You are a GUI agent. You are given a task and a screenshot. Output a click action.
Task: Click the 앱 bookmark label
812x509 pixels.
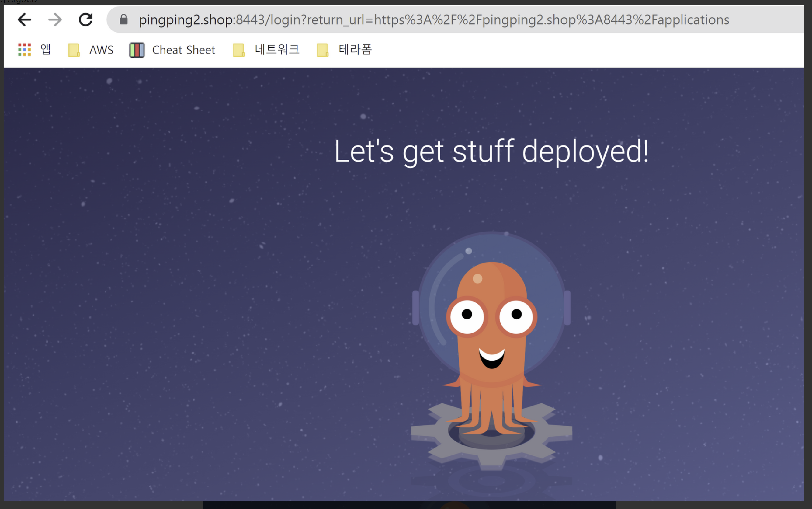[x=46, y=50]
